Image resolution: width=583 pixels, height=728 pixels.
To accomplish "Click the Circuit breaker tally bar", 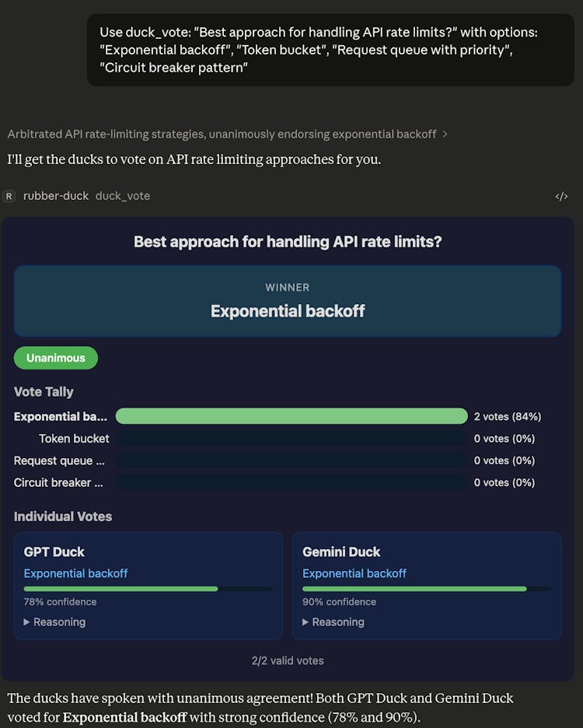I will pos(291,482).
